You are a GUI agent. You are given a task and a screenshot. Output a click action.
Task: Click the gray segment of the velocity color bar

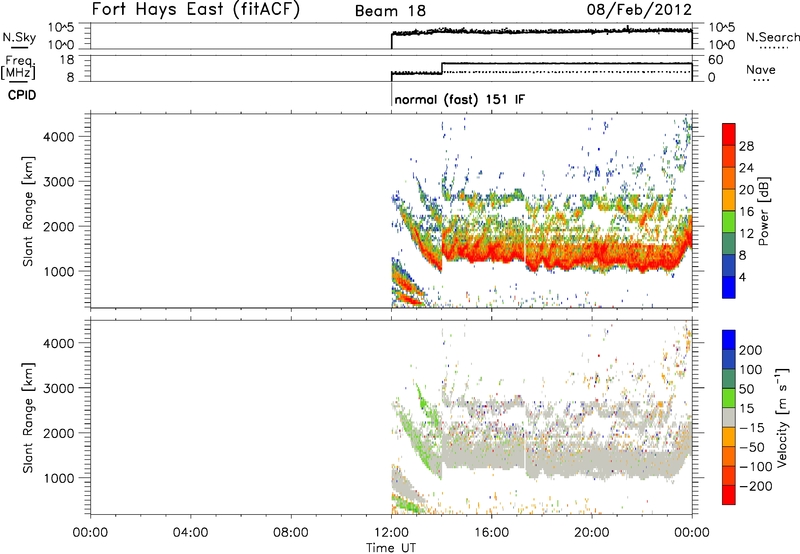tap(729, 417)
